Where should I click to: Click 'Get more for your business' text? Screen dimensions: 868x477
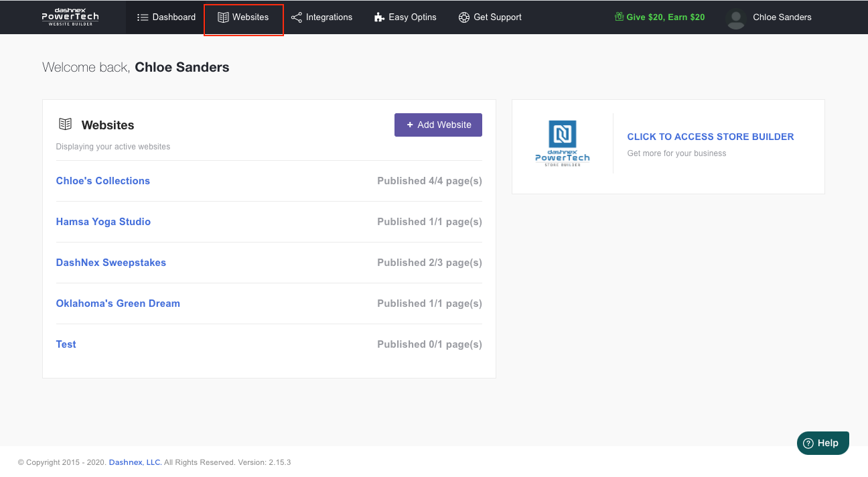coord(676,153)
